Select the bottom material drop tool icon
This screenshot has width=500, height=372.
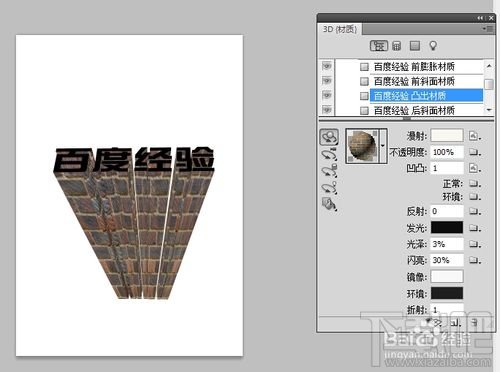[x=329, y=204]
